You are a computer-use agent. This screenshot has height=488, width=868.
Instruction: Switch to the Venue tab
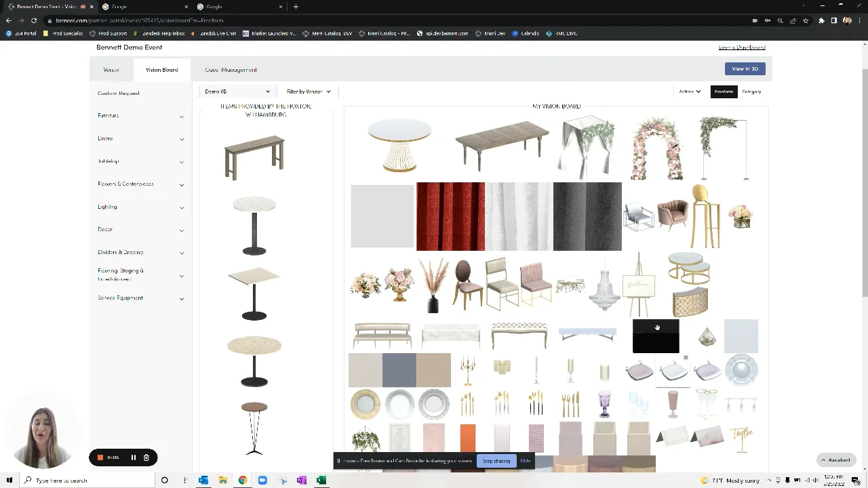click(x=111, y=70)
